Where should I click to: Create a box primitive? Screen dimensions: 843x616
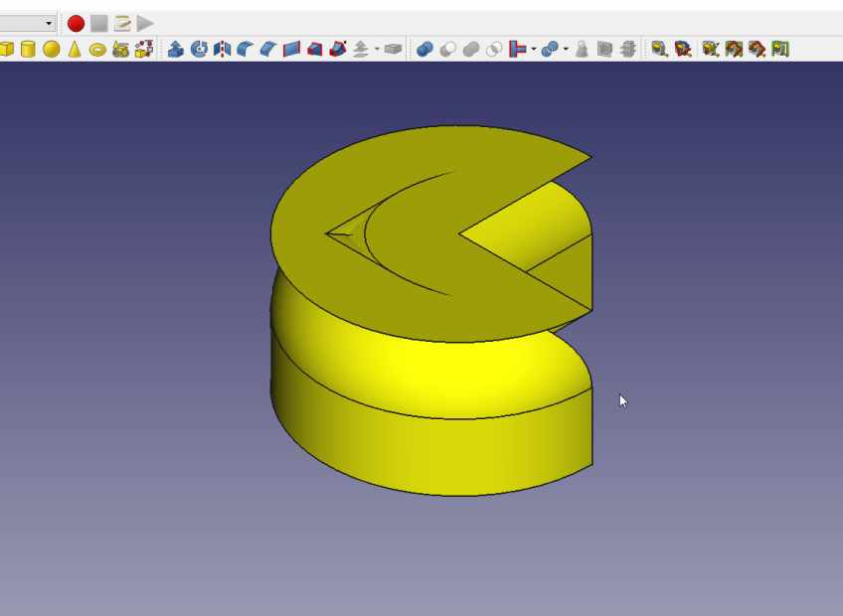coord(6,50)
